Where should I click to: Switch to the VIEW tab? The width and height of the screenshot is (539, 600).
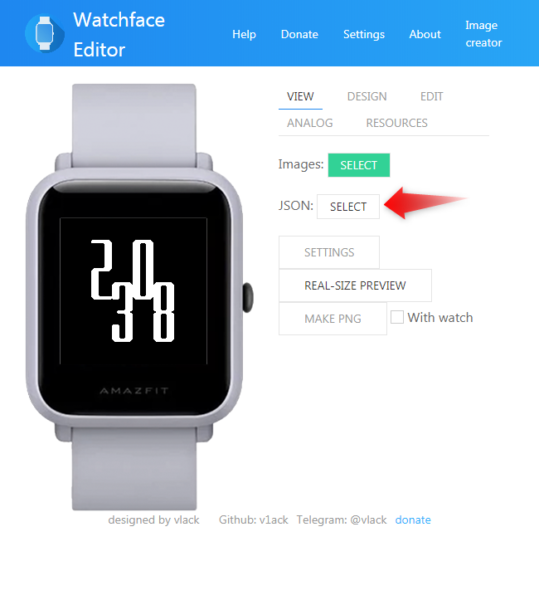pyautogui.click(x=300, y=96)
